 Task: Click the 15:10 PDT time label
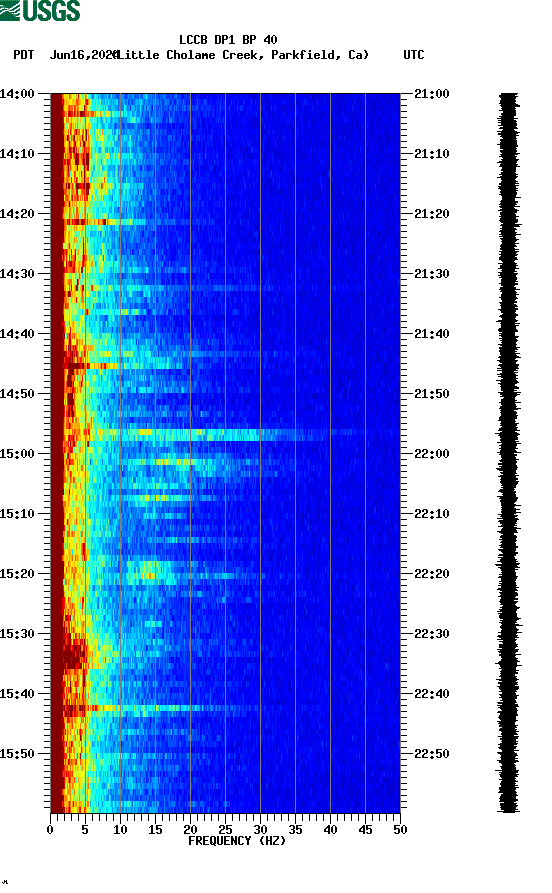[17, 514]
